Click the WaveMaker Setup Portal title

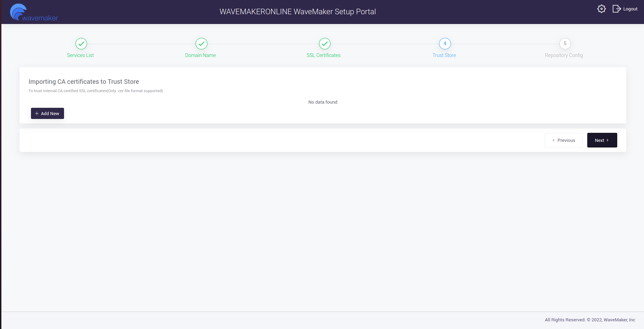click(x=297, y=12)
